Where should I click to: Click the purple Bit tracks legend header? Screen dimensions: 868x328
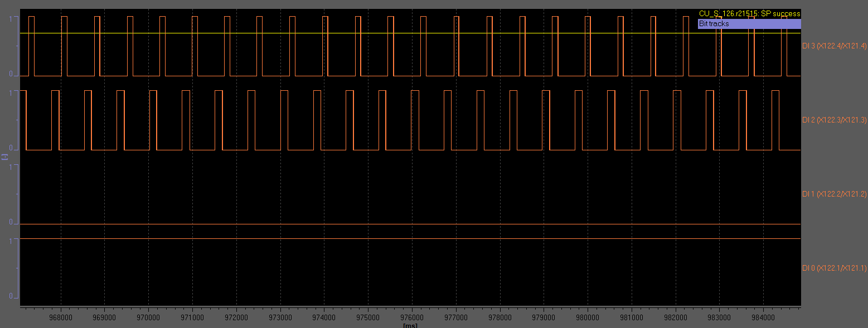pyautogui.click(x=749, y=24)
